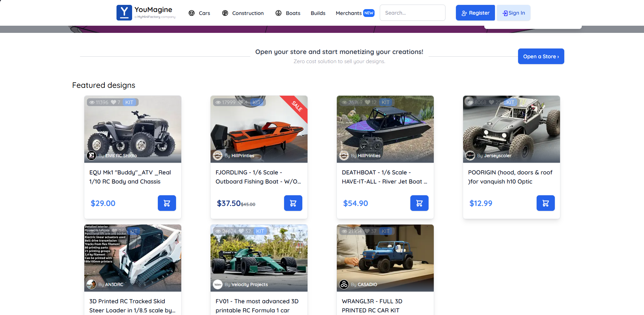Go to the Builds page
The height and width of the screenshot is (315, 644).
click(x=318, y=13)
